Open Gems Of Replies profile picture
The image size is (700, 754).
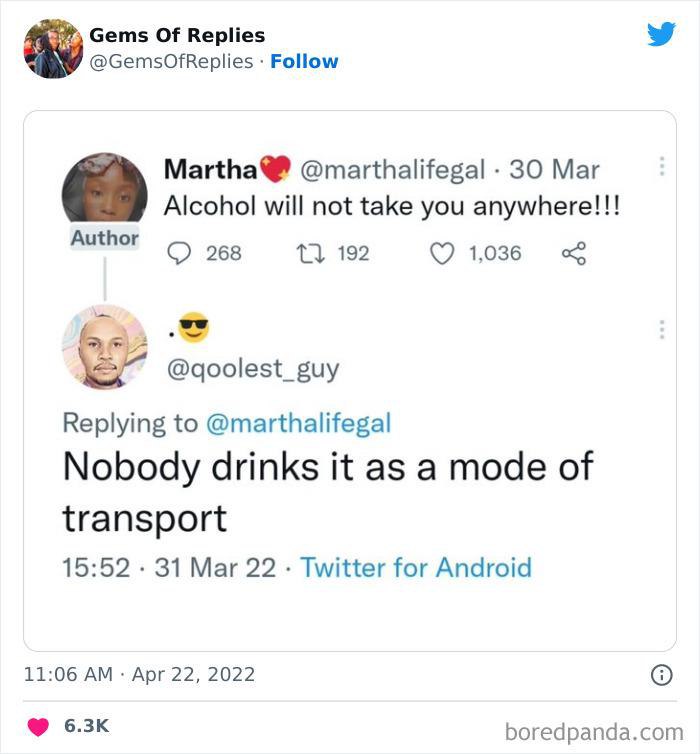tap(53, 48)
